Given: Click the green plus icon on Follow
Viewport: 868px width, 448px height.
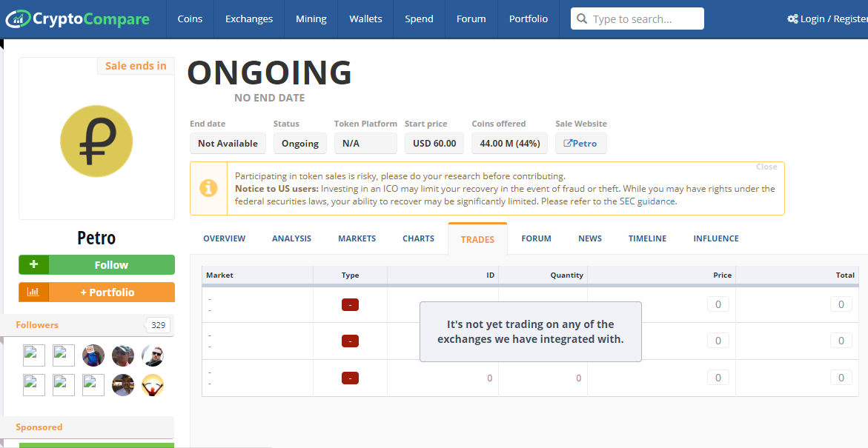Looking at the screenshot, I should [x=34, y=264].
